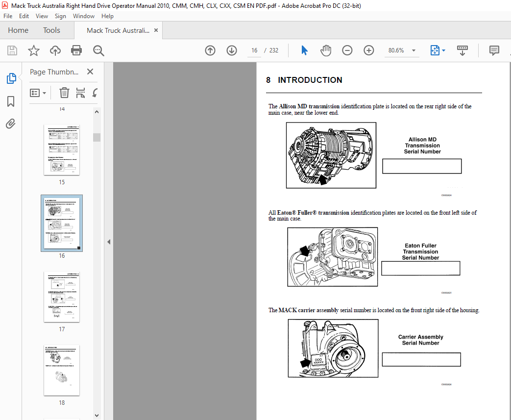The height and width of the screenshot is (420, 511).
Task: Delete selected page with trash icon
Action: (x=64, y=93)
